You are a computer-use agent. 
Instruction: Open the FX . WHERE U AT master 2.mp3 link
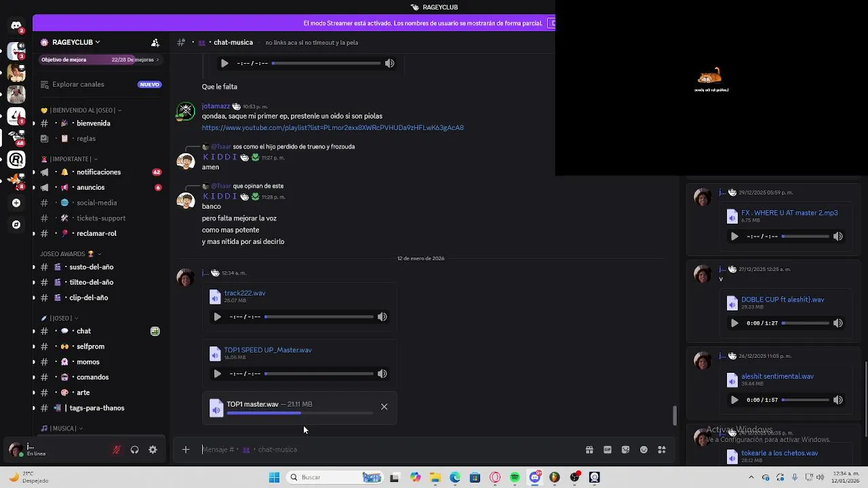point(789,213)
